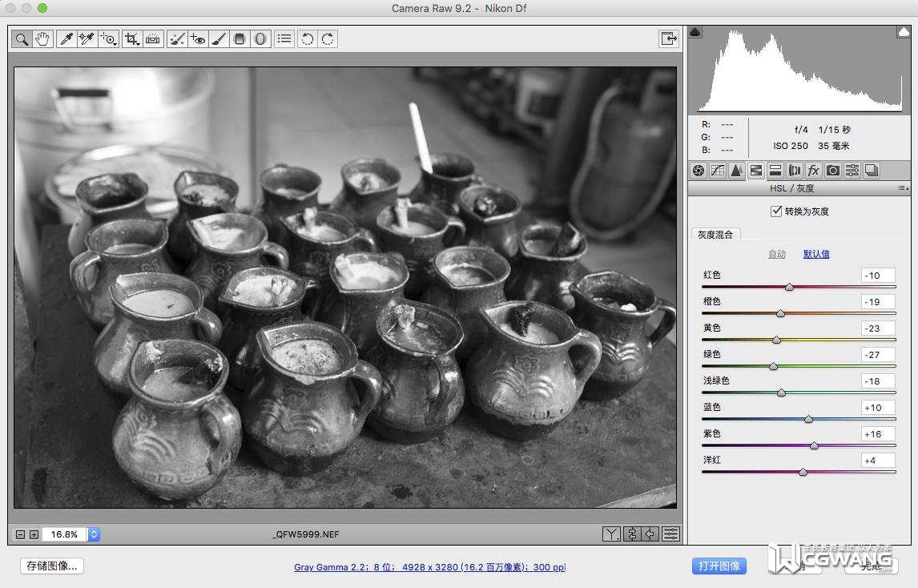
Task: Toggle shadow clipping warning in histogram
Action: point(695,32)
